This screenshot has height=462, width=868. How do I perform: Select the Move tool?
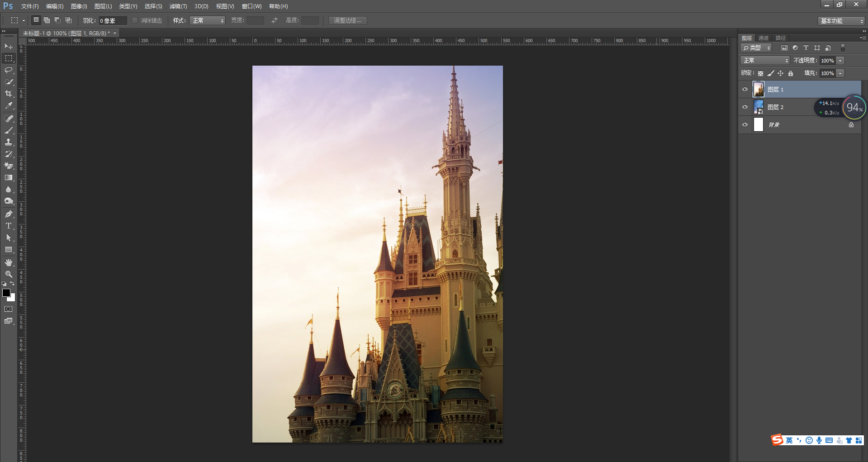[x=9, y=47]
